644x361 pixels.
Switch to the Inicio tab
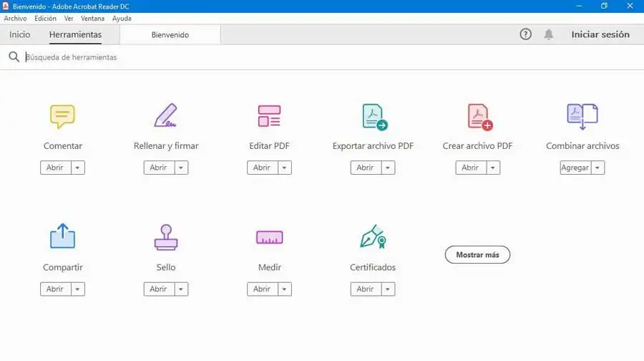click(x=20, y=34)
